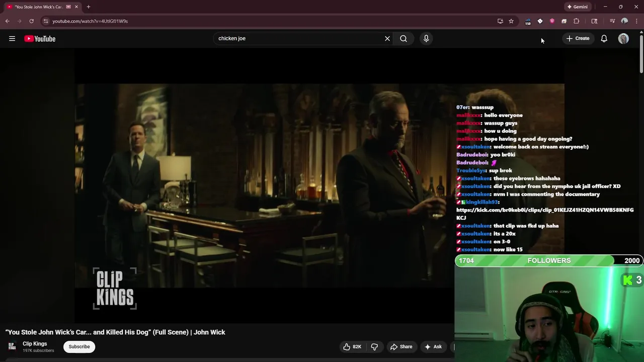Go back to the previous page
The width and height of the screenshot is (644, 362).
tap(8, 21)
